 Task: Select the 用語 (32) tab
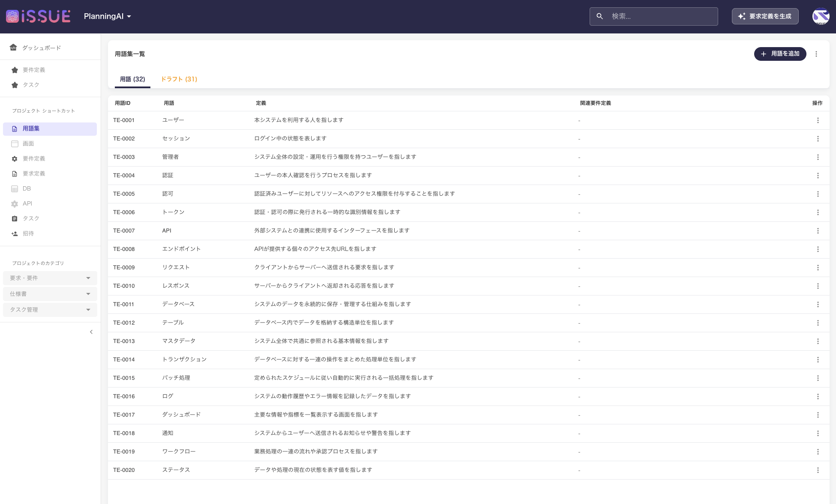(132, 79)
